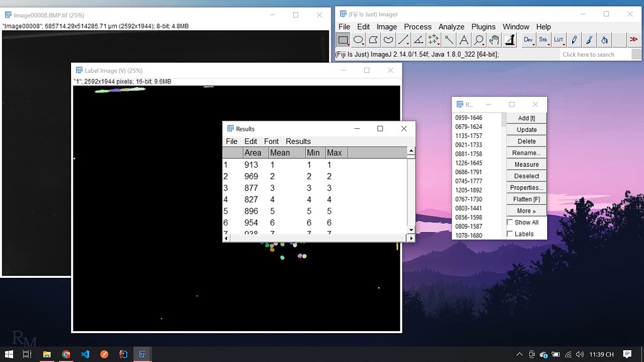Enable the Show All checkbox
The width and height of the screenshot is (644, 362).
(x=510, y=222)
